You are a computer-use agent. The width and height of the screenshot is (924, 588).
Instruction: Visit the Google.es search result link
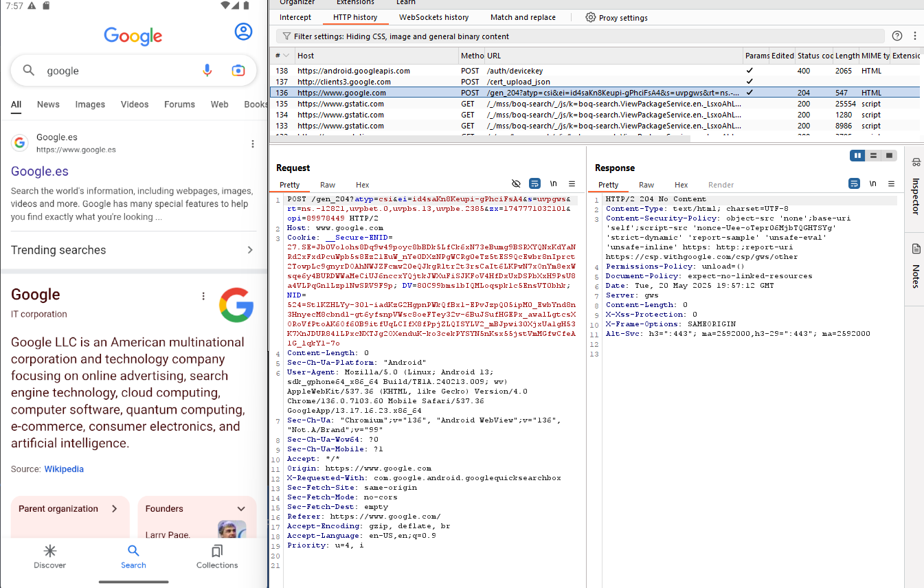tap(39, 171)
